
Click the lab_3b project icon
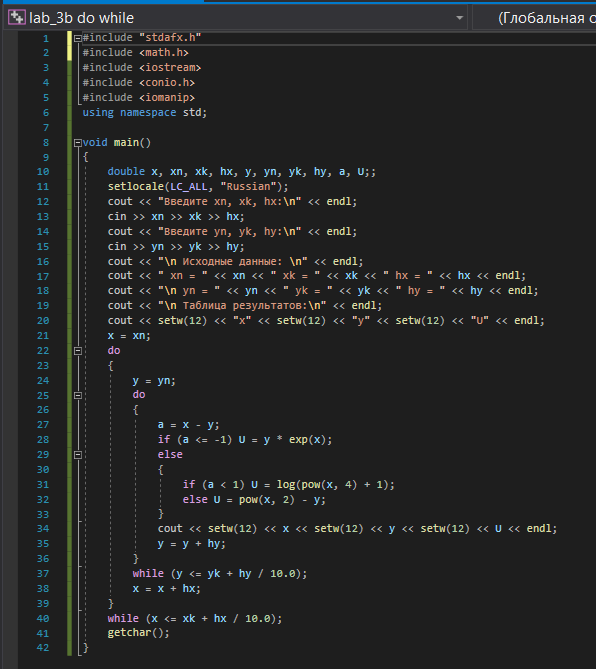pyautogui.click(x=17, y=17)
